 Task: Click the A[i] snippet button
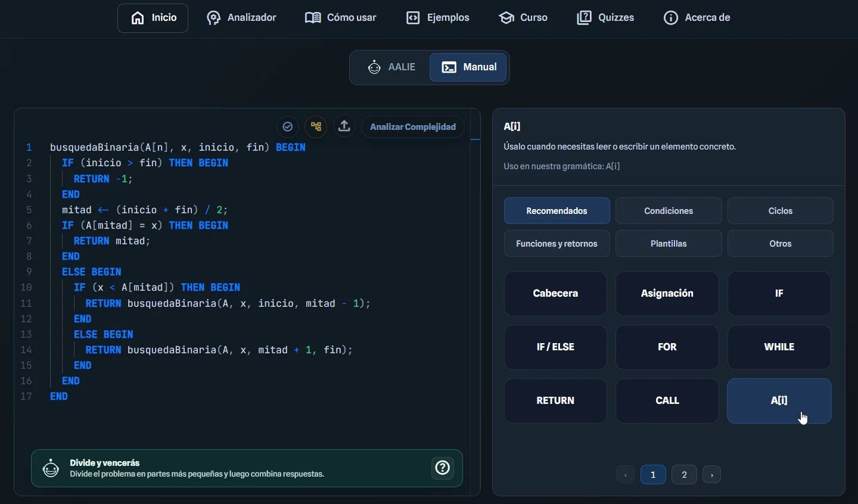click(779, 401)
